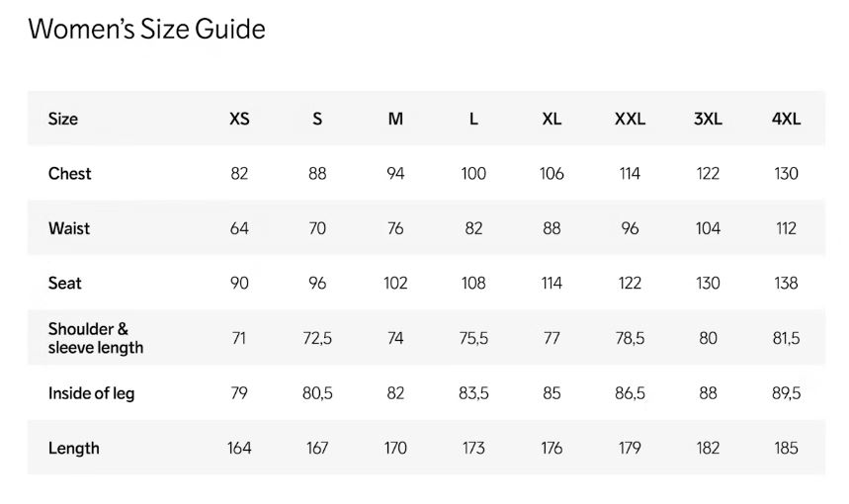Select length value 164 for XS

click(239, 448)
